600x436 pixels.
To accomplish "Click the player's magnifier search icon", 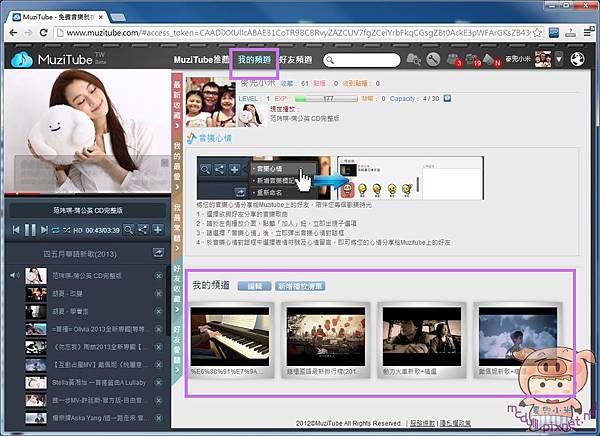I will (x=129, y=230).
